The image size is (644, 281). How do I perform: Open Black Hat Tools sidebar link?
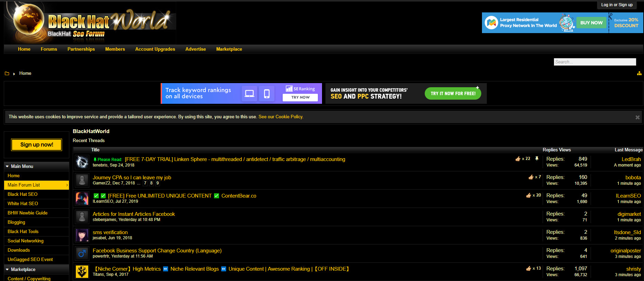[x=37, y=232]
